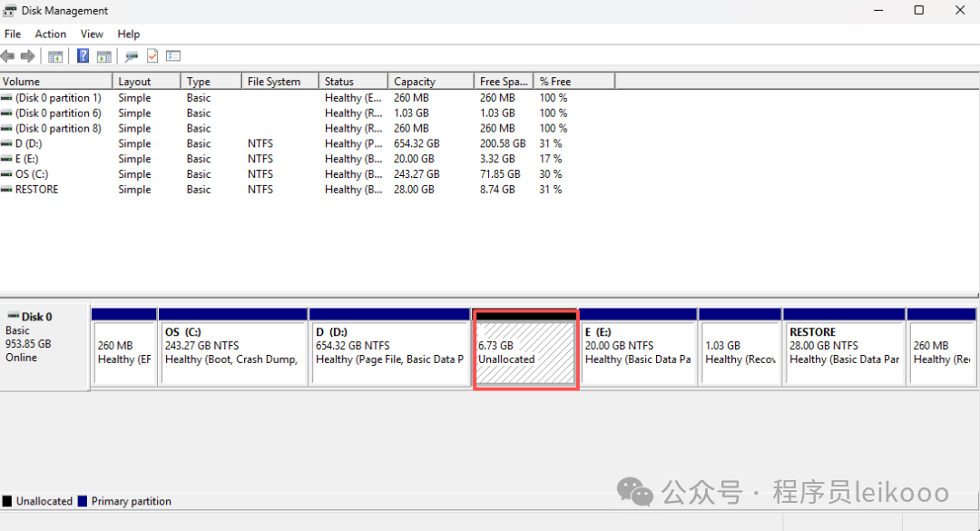Open the Action menu

tap(51, 34)
